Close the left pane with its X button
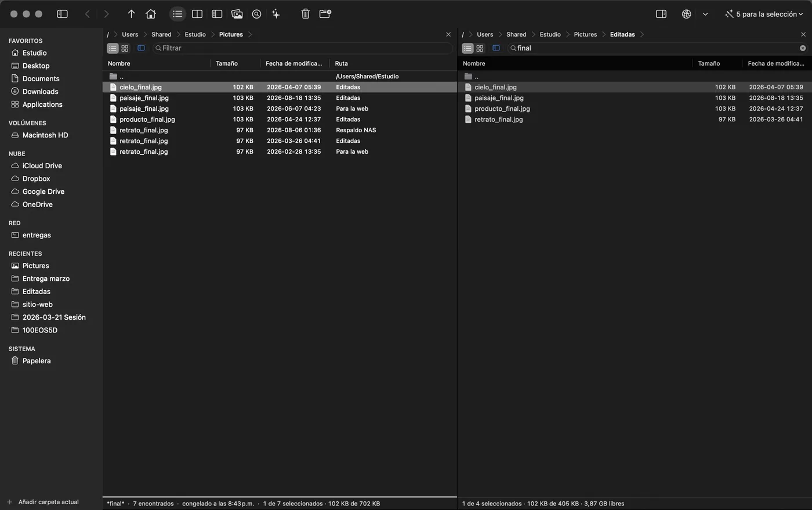This screenshot has height=510, width=812. [x=448, y=34]
